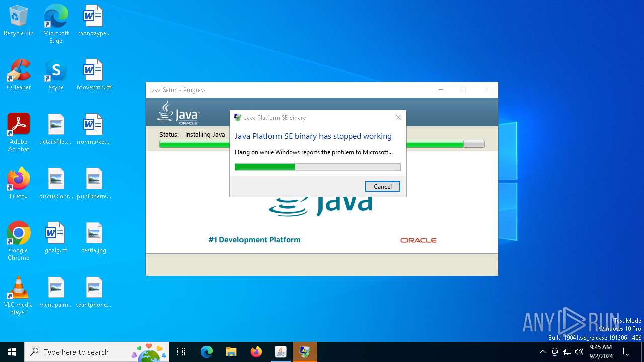Click the "Status: Installing Java" text
This screenshot has height=362, width=644.
[x=192, y=134]
